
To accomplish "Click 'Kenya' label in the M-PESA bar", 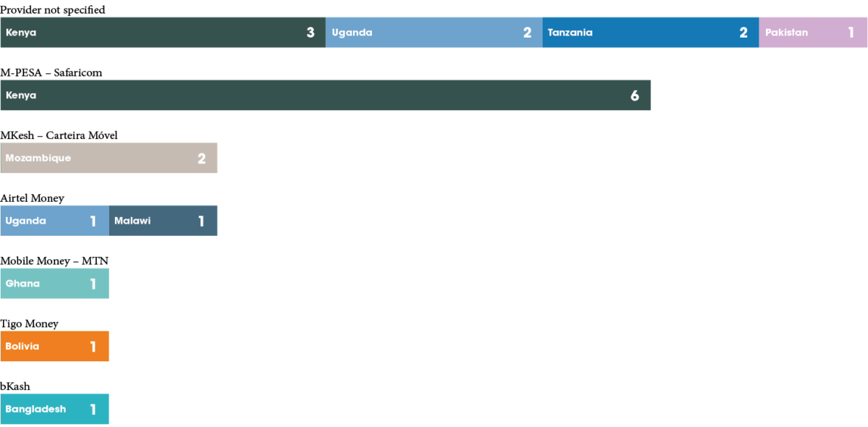I will (21, 96).
